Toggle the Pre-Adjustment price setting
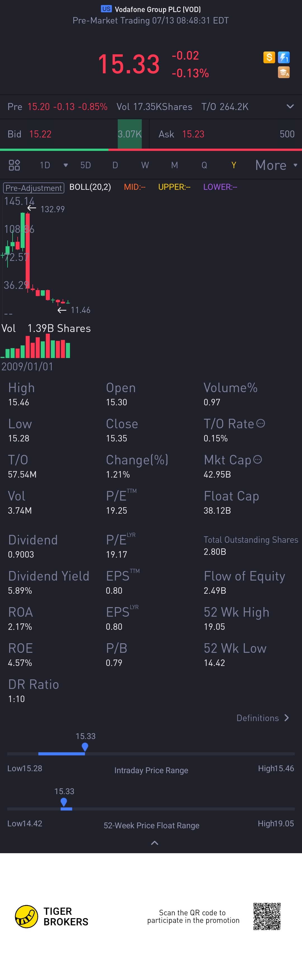302x980 pixels. [34, 188]
